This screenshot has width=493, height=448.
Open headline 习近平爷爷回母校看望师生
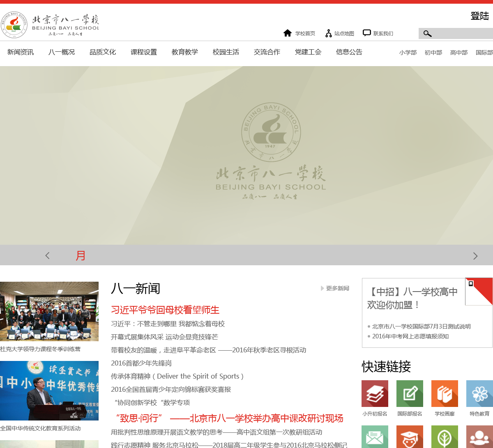[x=165, y=310]
